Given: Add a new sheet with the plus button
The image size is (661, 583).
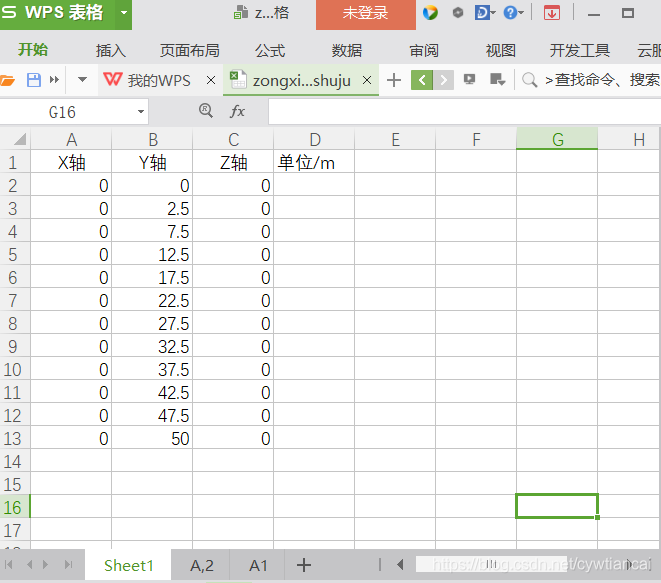Looking at the screenshot, I should point(304,566).
